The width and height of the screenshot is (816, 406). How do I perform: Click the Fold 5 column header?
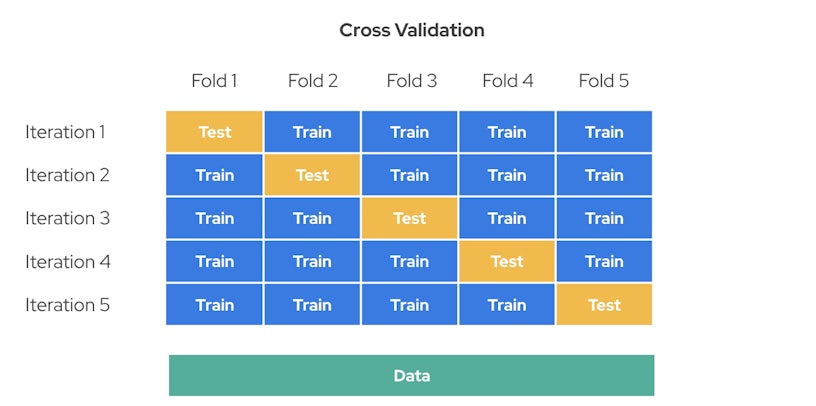[604, 81]
